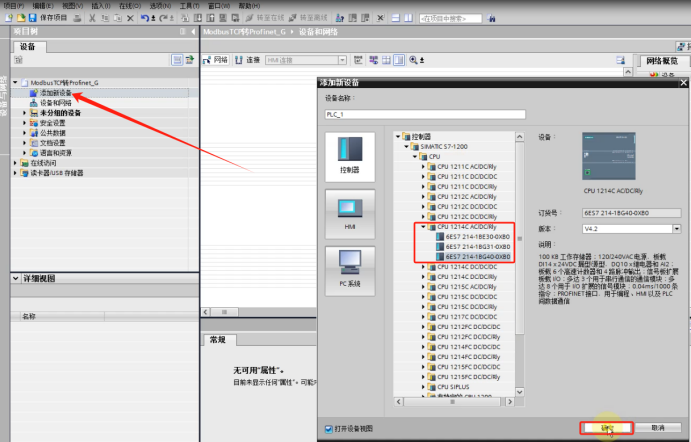Click the Go online (转至在线) toolbar button

pos(264,18)
